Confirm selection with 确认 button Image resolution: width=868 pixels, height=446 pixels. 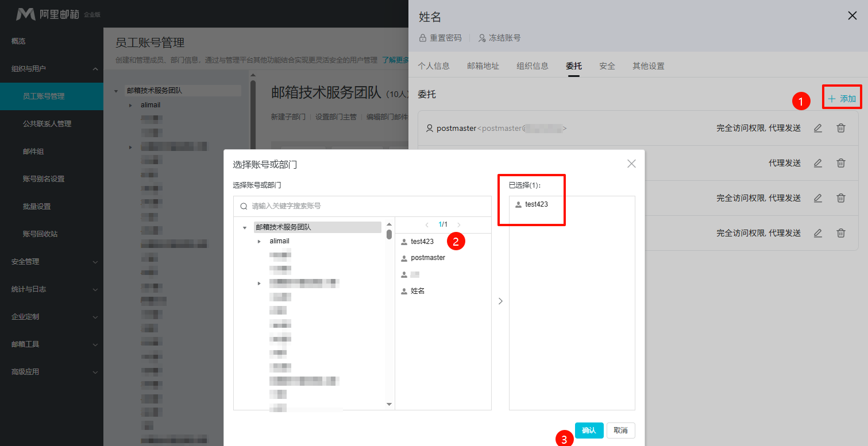tap(589, 430)
